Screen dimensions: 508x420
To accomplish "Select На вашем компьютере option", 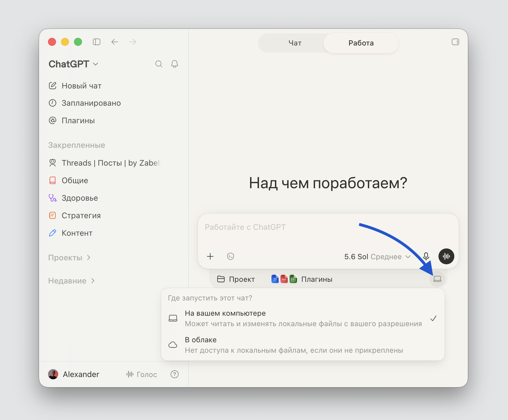I will click(x=303, y=319).
